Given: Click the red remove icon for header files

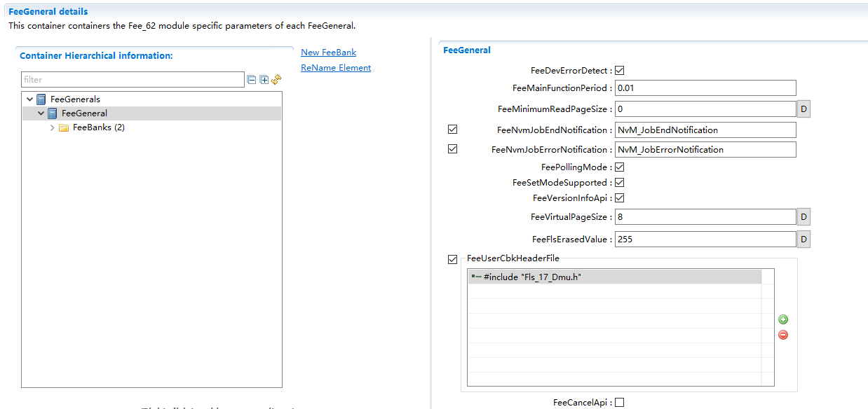Looking at the screenshot, I should (783, 335).
